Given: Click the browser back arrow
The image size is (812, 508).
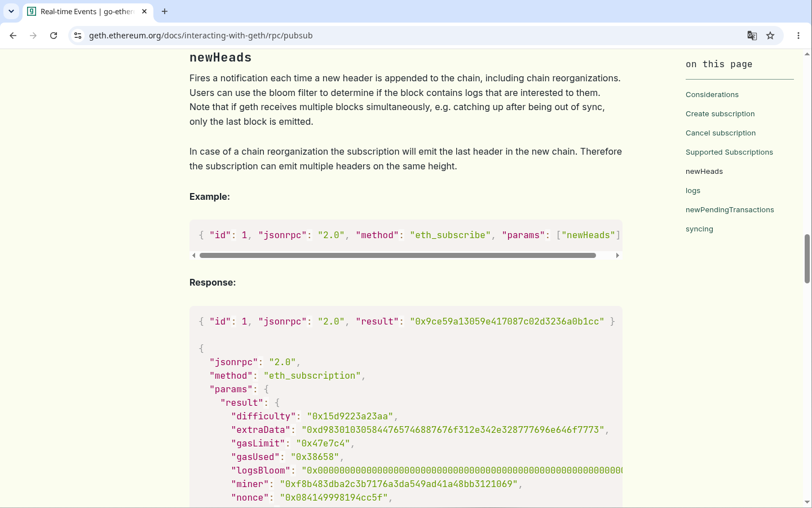Looking at the screenshot, I should [x=13, y=36].
